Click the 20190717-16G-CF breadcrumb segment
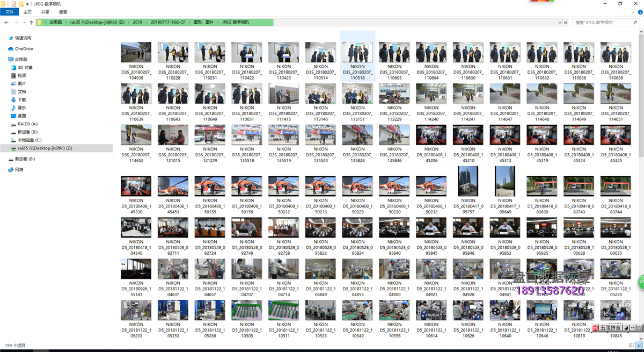 tap(167, 23)
